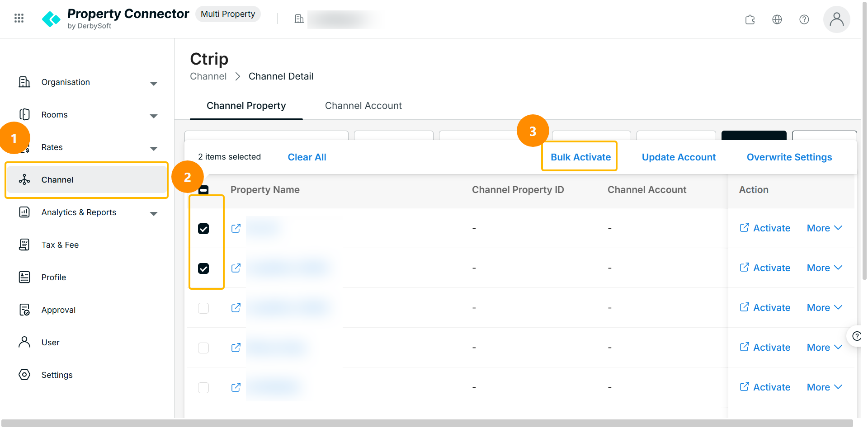868x428 pixels.
Task: Go back via the Channel breadcrumb link
Action: [208, 76]
